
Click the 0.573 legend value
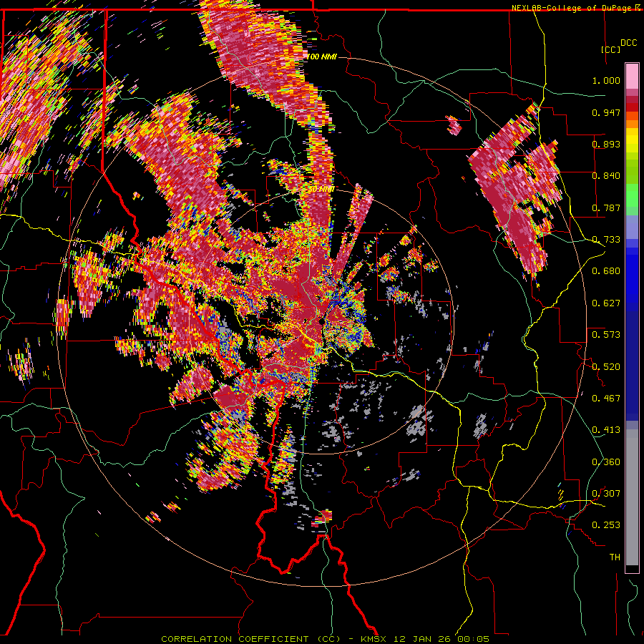point(606,335)
